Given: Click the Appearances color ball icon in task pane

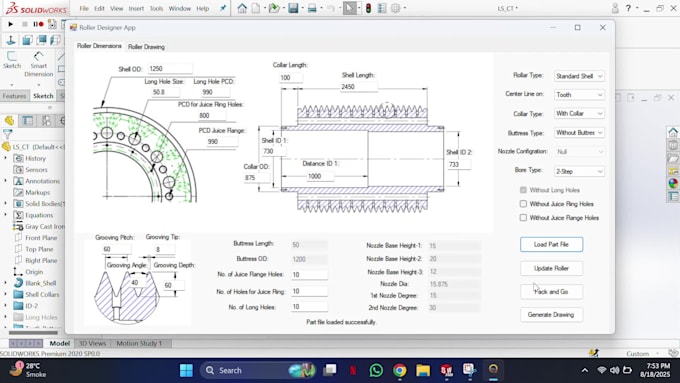Looking at the screenshot, I should (673, 183).
